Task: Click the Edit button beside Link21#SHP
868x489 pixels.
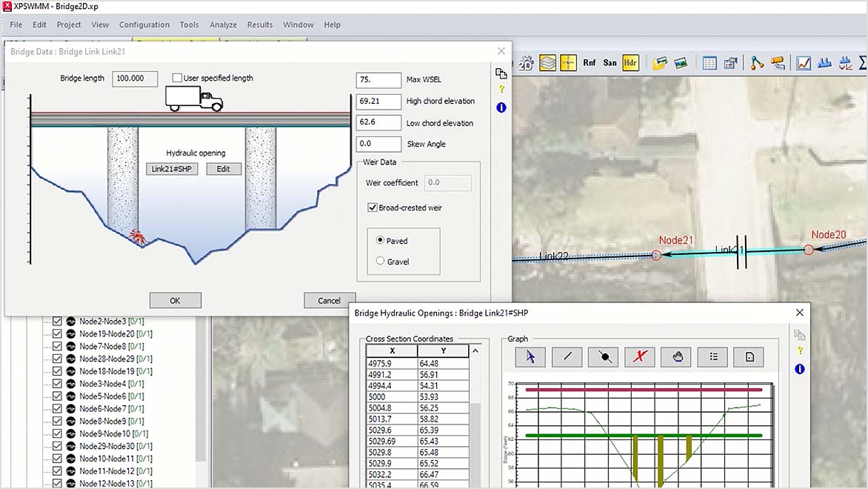Action: [224, 168]
